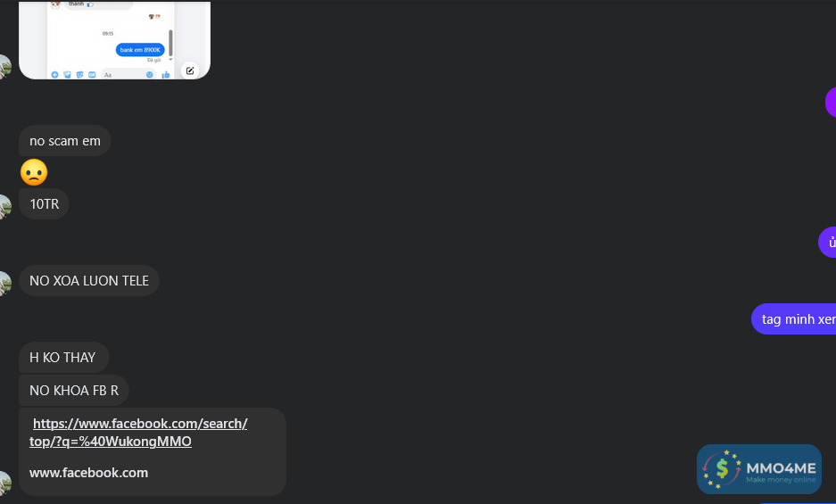Image resolution: width=836 pixels, height=504 pixels.
Task: Open the attached chat screenshot image
Action: 114,40
